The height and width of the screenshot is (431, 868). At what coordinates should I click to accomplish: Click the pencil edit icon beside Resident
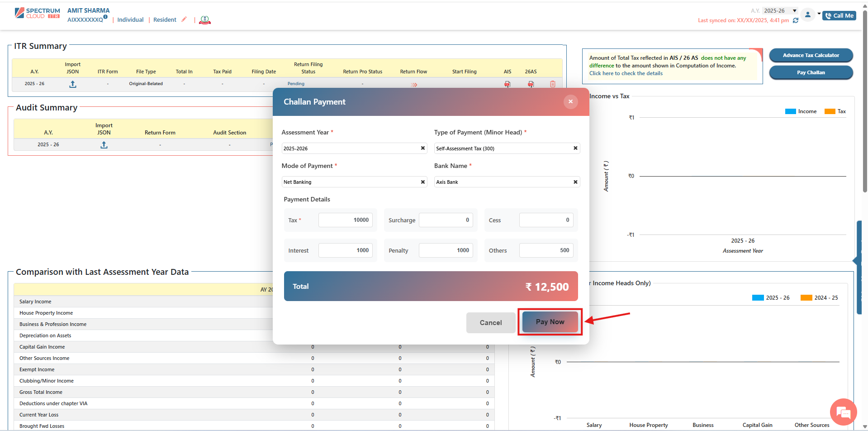[x=184, y=19]
